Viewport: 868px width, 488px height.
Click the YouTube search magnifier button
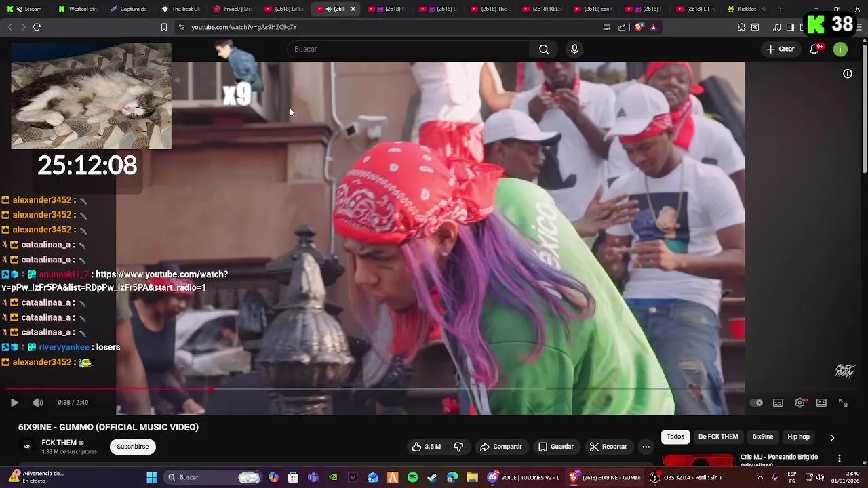click(x=544, y=49)
